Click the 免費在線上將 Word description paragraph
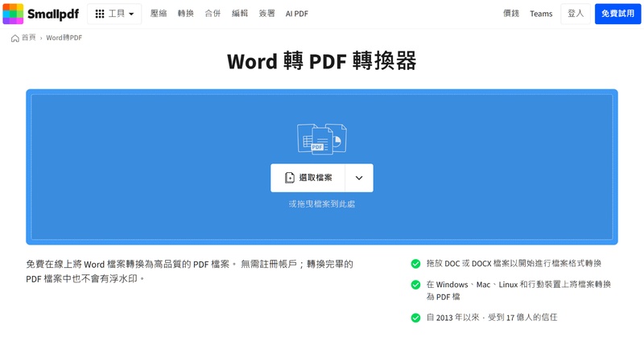Screen dimensions: 644x337 189,271
